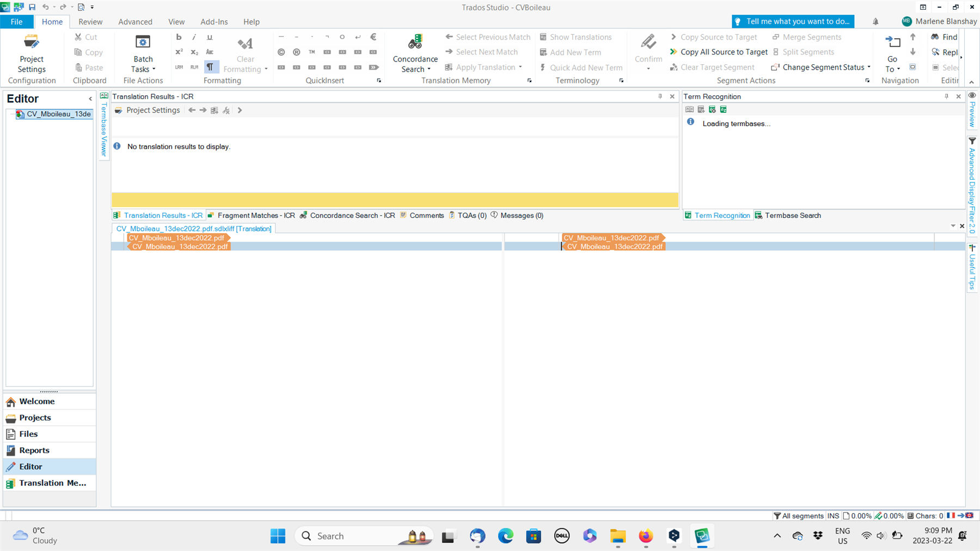Image resolution: width=980 pixels, height=551 pixels.
Task: Open Firefox from the taskbar
Action: (646, 536)
